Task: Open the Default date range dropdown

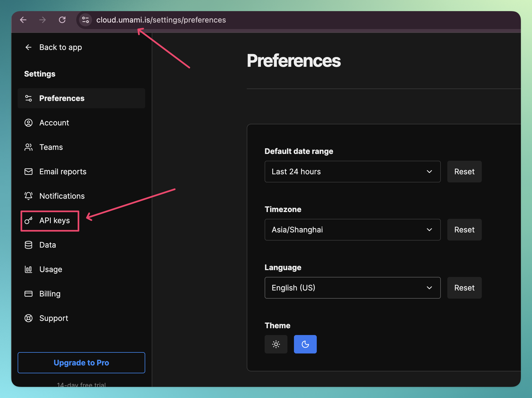Action: coord(352,172)
